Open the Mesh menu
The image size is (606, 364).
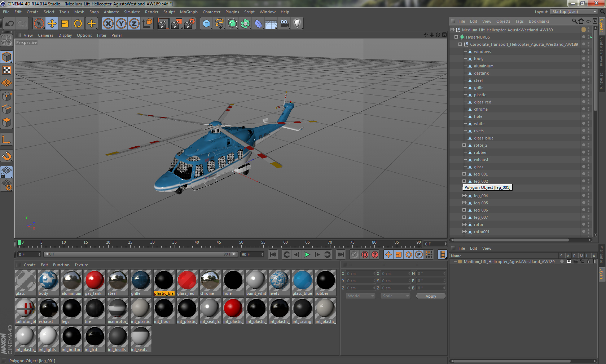point(79,12)
